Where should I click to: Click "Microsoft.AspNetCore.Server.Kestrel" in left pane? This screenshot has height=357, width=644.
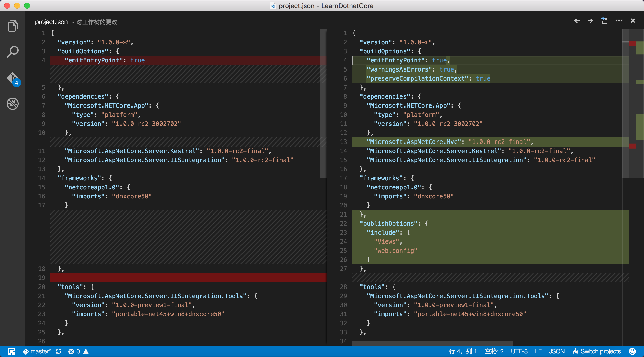132,151
